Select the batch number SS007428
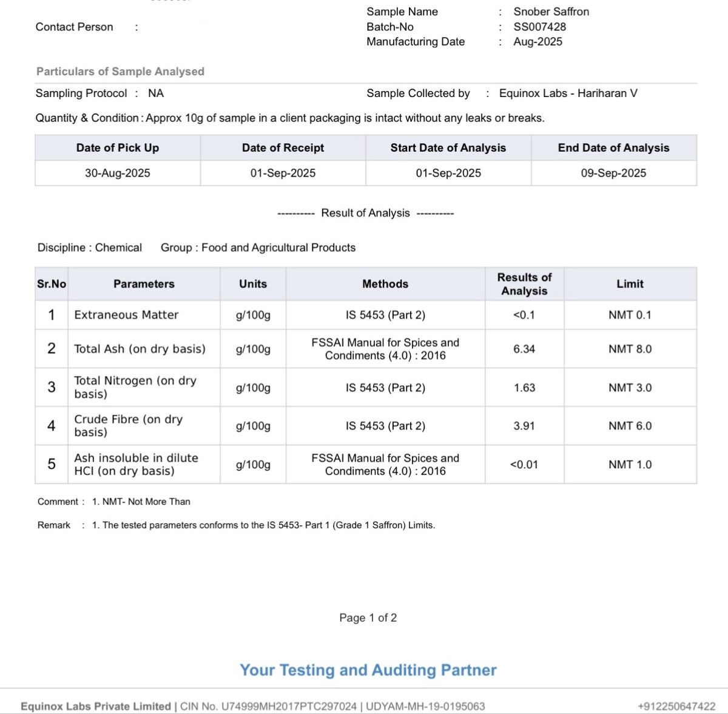 pyautogui.click(x=539, y=27)
